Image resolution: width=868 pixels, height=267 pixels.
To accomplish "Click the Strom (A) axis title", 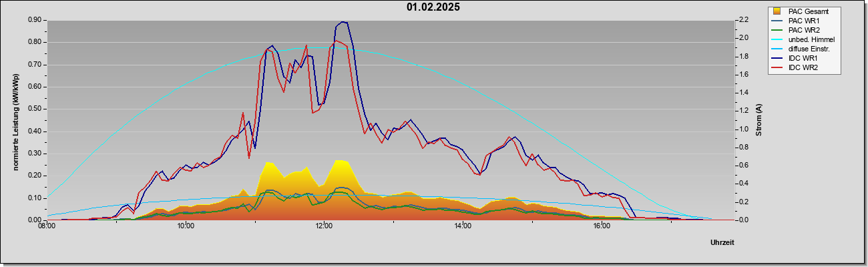I will pyautogui.click(x=758, y=121).
